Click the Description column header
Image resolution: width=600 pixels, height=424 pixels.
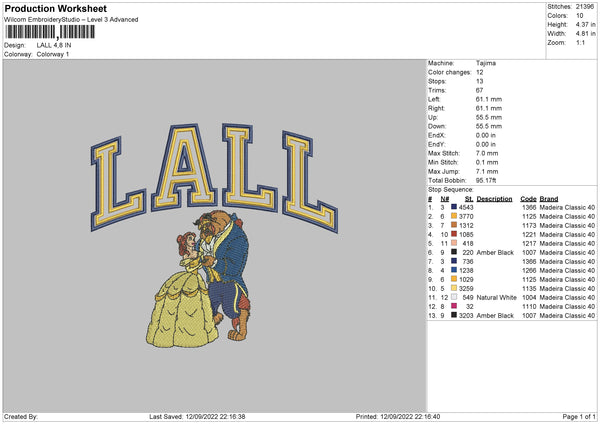tap(494, 199)
